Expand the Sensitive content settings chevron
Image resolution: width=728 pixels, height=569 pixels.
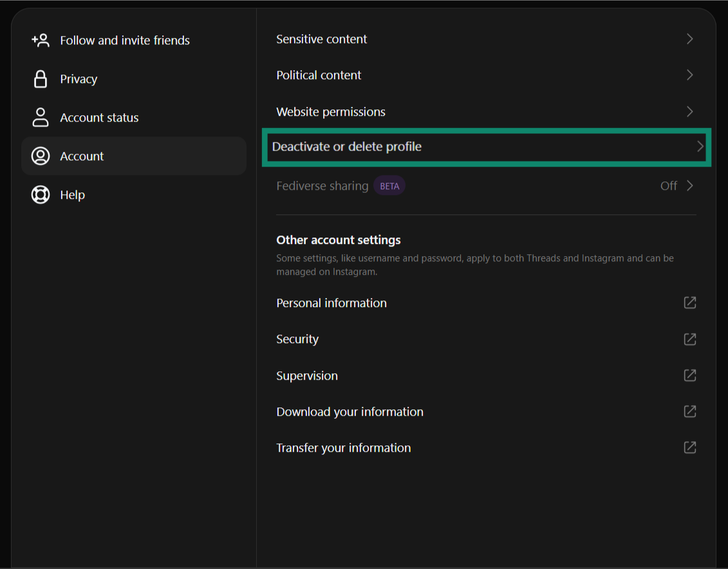[689, 39]
